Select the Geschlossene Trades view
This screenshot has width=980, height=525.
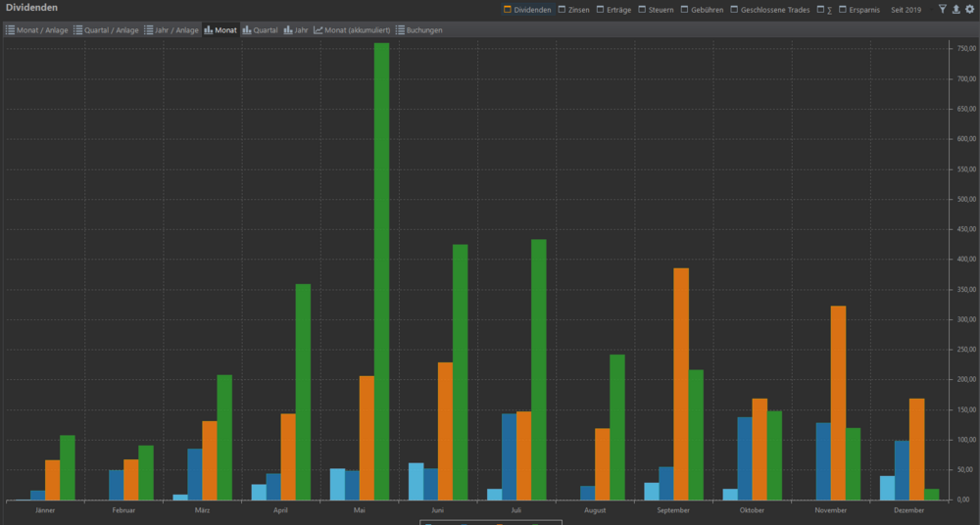[769, 10]
